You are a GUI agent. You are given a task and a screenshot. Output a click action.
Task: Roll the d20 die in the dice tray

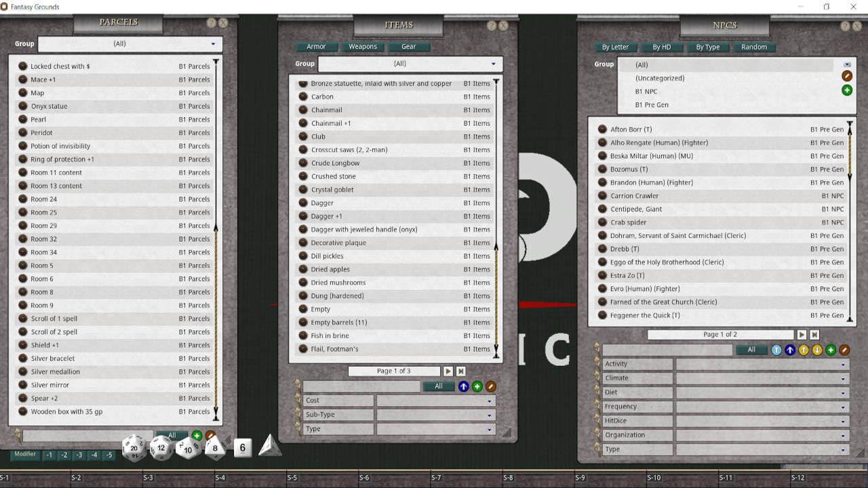[x=133, y=447]
